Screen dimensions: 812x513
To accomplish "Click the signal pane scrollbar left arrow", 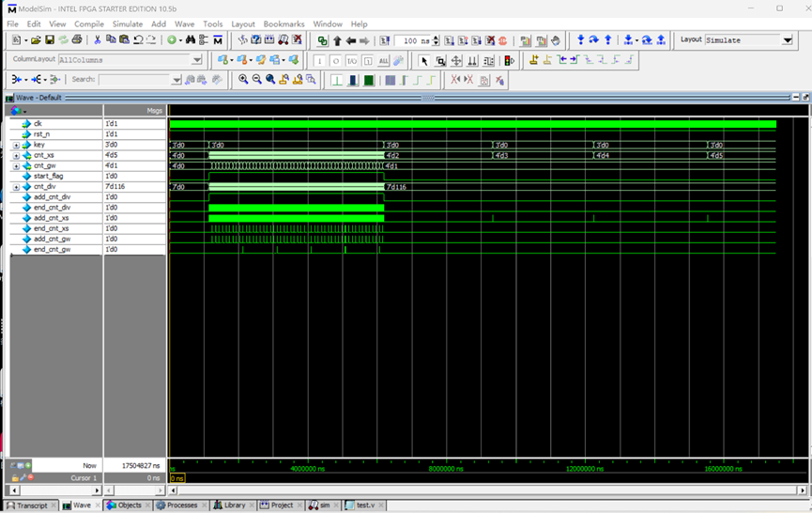I will point(14,490).
